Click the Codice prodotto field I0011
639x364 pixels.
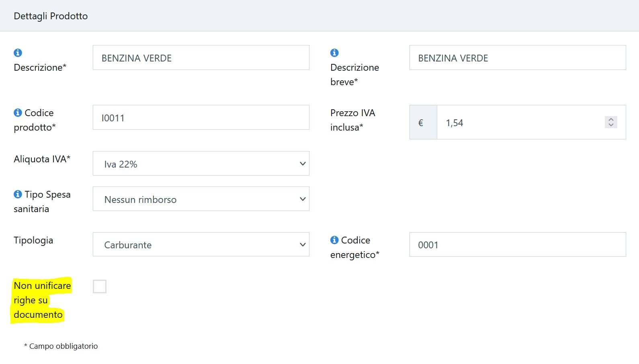tap(201, 117)
